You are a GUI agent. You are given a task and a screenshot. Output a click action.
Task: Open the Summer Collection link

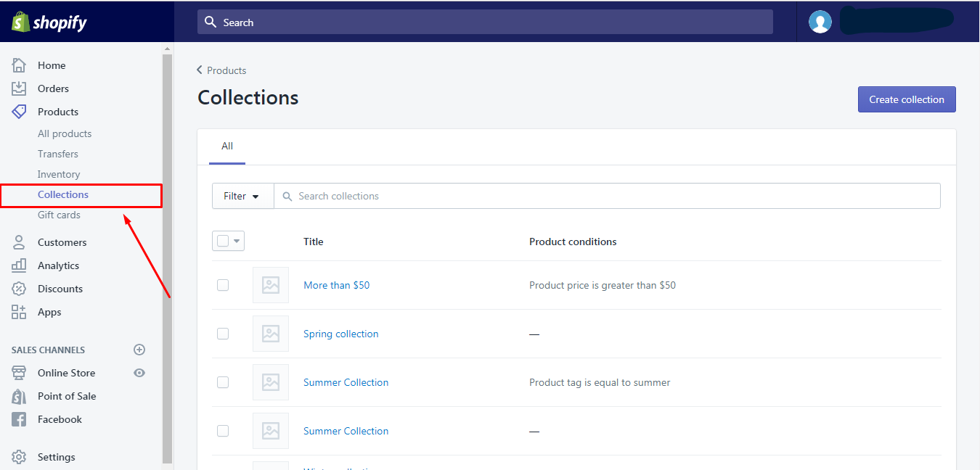(346, 382)
